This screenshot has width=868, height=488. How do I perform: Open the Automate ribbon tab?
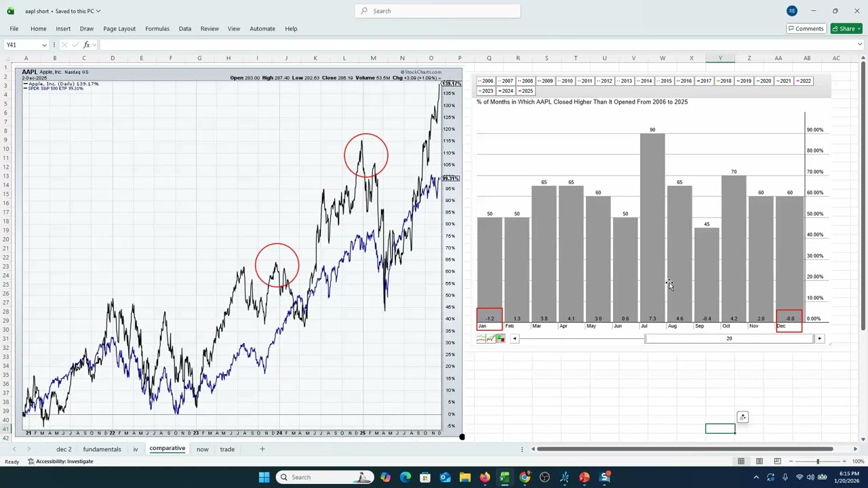click(262, 28)
